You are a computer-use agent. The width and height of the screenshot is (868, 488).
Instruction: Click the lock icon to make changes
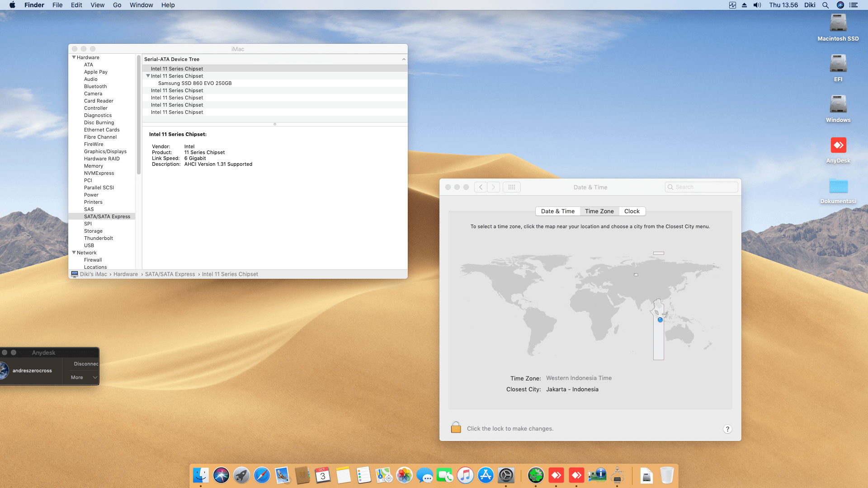coord(456,427)
